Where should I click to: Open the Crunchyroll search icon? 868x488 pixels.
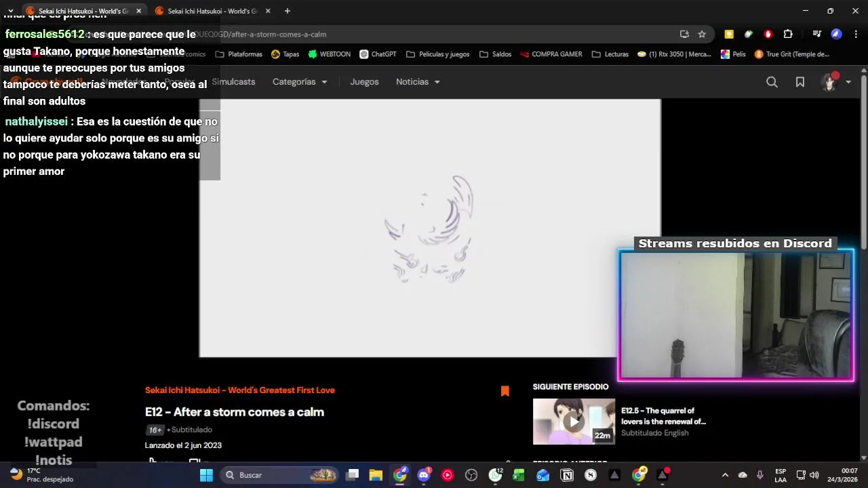pos(772,82)
